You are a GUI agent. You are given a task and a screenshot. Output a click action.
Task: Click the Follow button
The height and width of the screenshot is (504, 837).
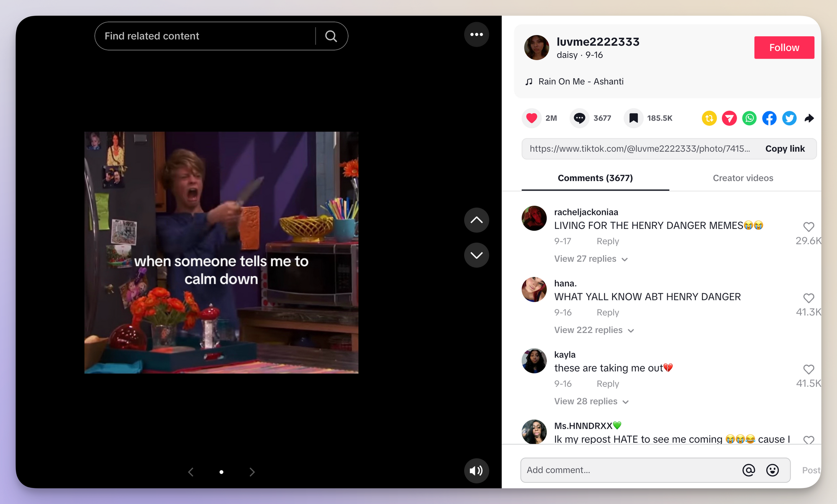784,48
